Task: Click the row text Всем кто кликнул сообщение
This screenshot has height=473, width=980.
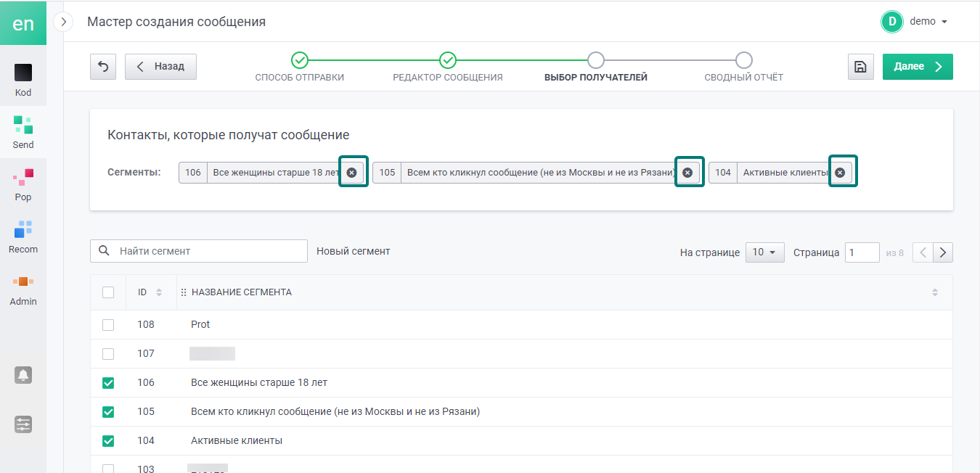Action: 335,411
